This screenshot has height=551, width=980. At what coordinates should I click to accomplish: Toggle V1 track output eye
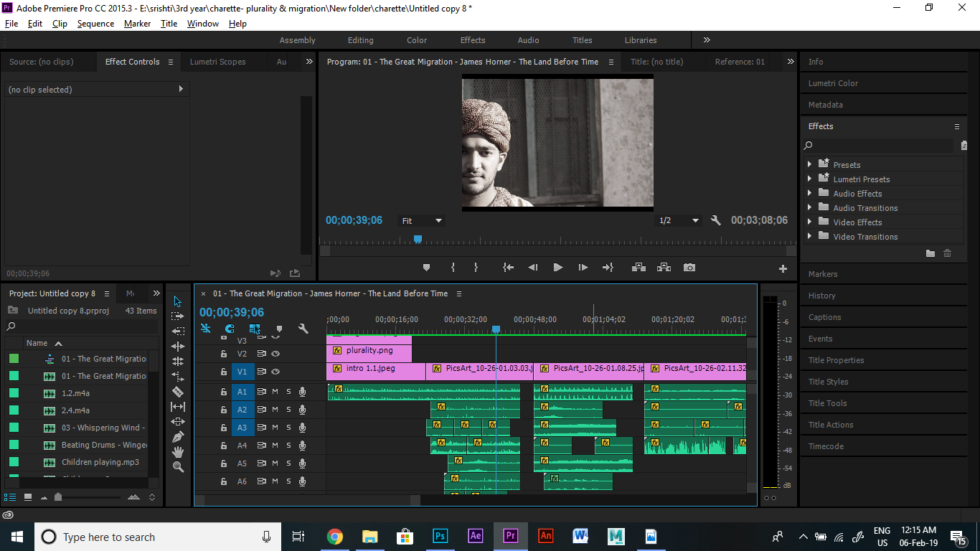275,372
